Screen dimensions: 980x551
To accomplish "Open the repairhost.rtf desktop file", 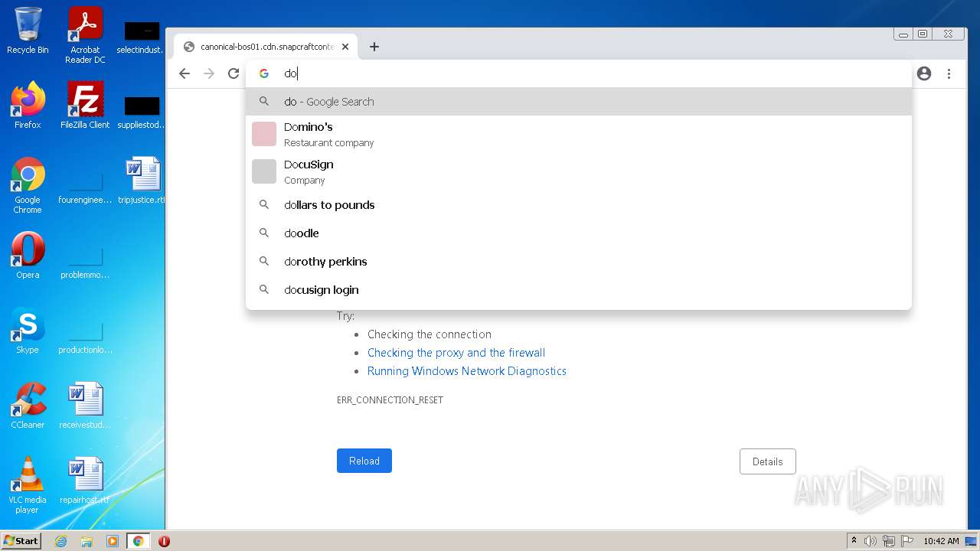I will [85, 481].
